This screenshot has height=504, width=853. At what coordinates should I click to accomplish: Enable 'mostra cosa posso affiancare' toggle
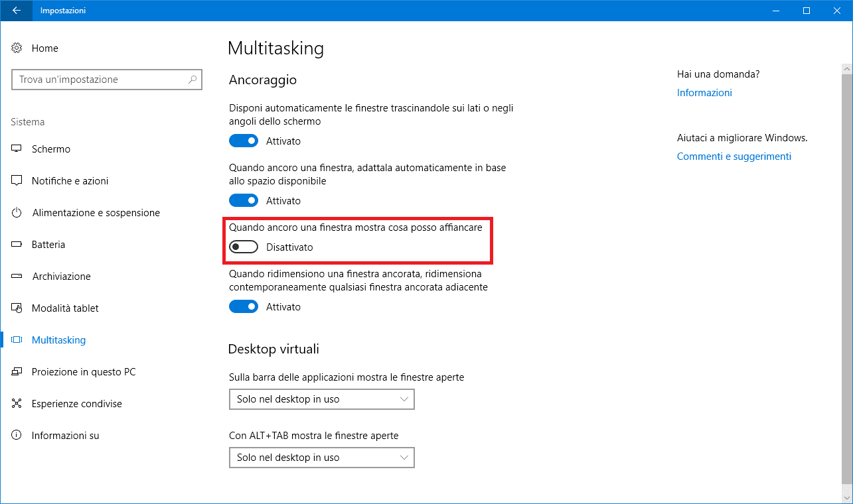tap(244, 247)
